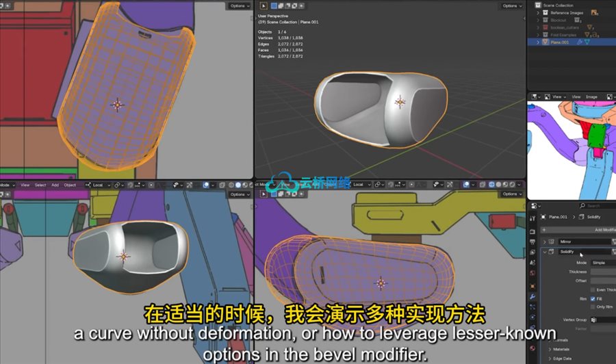The image size is (616, 364).
Task: Open the Solidify Mode dropdown
Action: pyautogui.click(x=602, y=262)
